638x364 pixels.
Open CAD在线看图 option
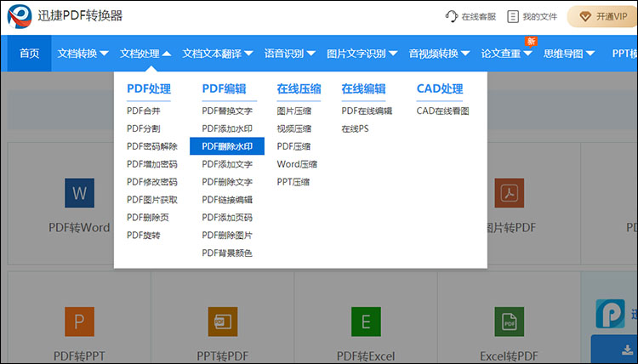[x=442, y=111]
